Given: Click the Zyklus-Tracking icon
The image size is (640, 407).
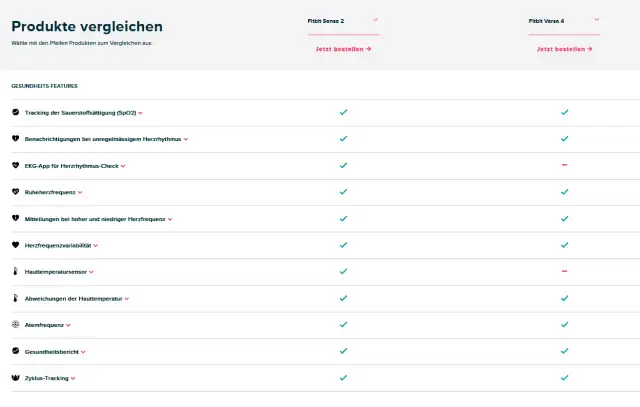Looking at the screenshot, I should point(15,378).
